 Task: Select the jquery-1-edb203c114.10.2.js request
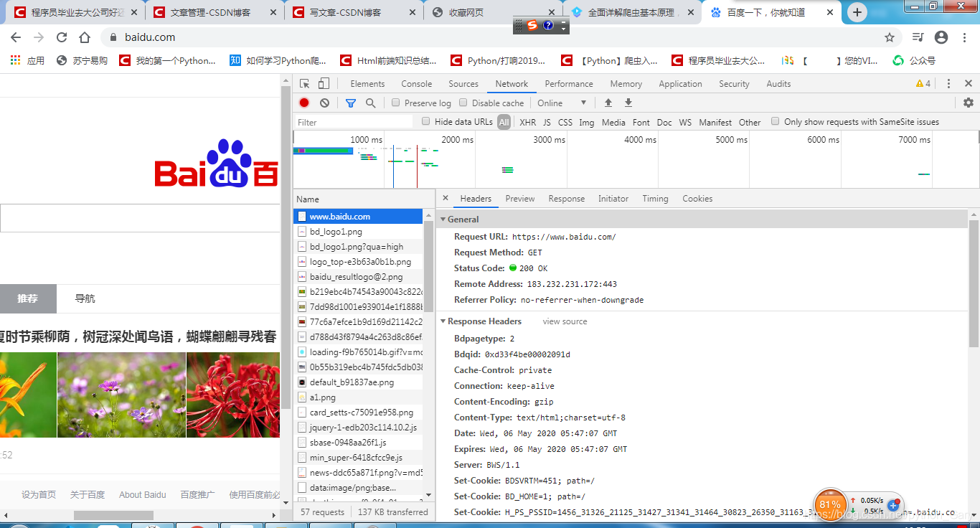[x=358, y=428]
